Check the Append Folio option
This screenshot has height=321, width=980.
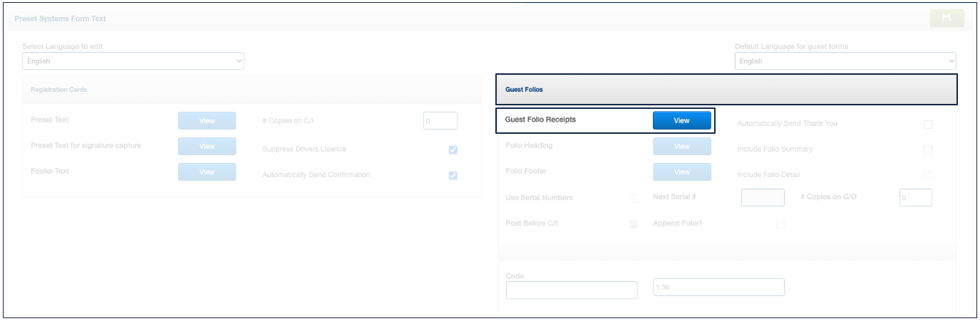780,224
